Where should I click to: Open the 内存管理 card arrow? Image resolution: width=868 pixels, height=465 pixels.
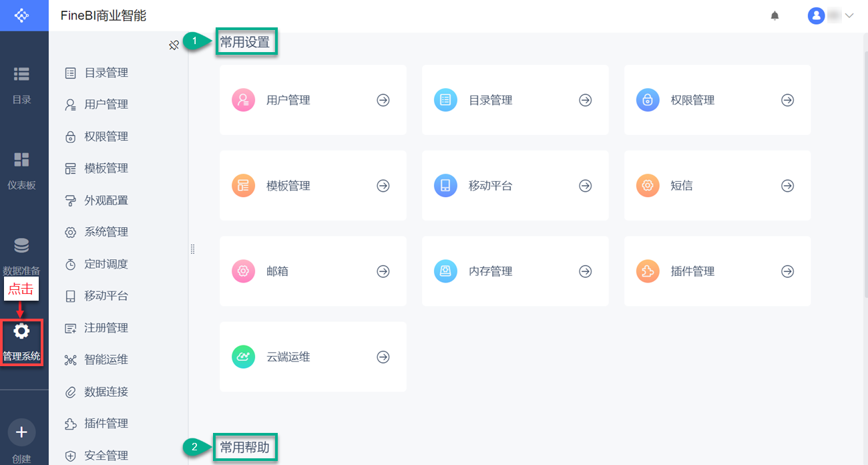pyautogui.click(x=586, y=271)
